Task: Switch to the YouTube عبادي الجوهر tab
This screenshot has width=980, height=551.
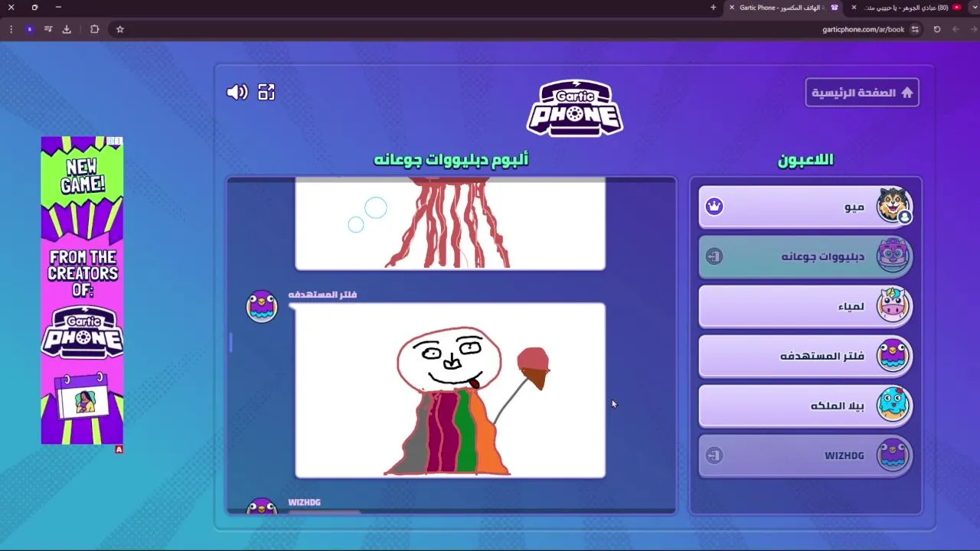Action: [907, 8]
